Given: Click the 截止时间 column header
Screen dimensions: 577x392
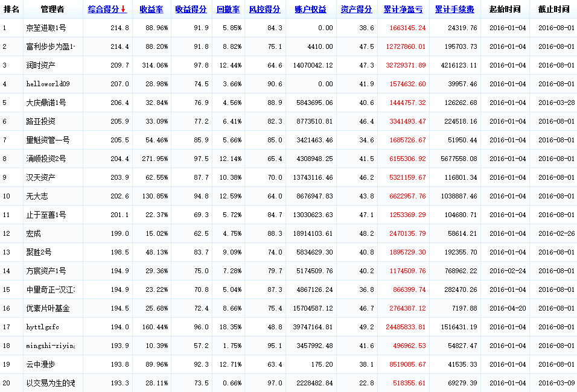Looking at the screenshot, I should [x=553, y=9].
